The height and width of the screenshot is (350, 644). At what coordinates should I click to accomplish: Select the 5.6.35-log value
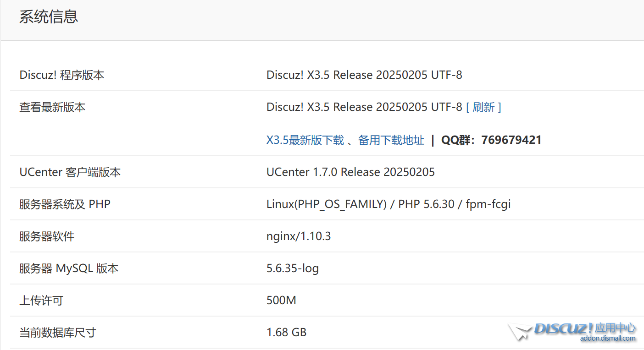click(293, 268)
